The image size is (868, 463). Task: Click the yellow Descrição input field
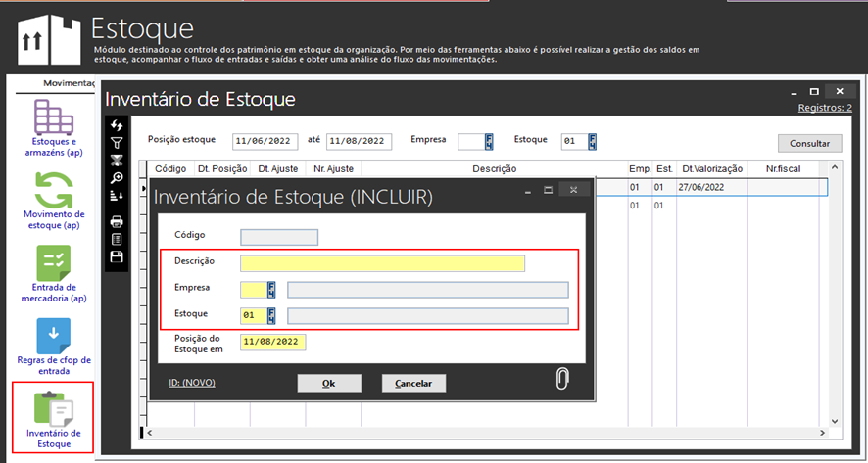pyautogui.click(x=382, y=263)
